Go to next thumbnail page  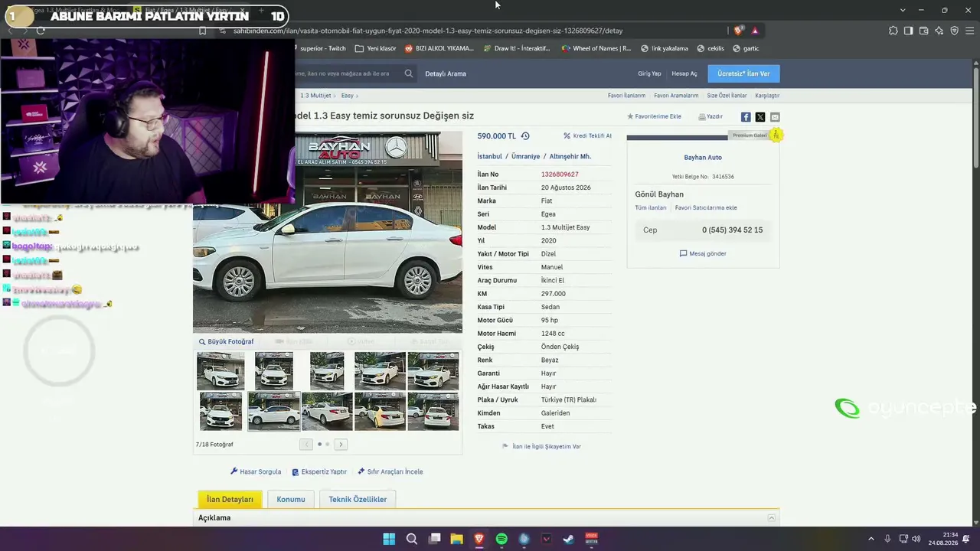pyautogui.click(x=341, y=444)
